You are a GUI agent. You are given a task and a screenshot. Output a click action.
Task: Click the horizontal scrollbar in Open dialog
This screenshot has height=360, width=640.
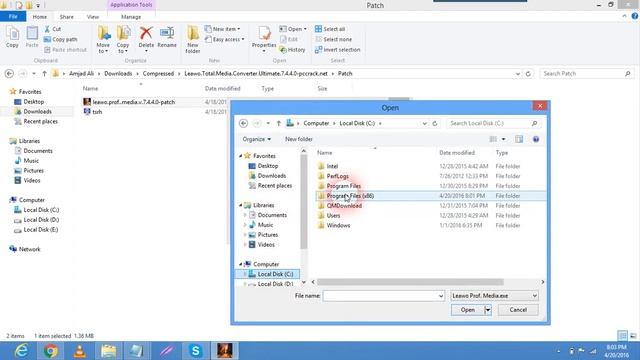(410, 282)
